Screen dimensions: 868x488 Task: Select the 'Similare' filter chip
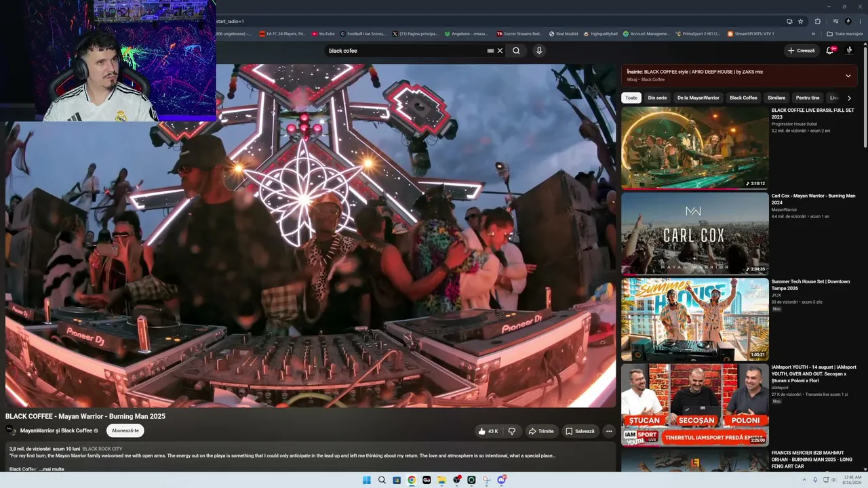tap(776, 98)
